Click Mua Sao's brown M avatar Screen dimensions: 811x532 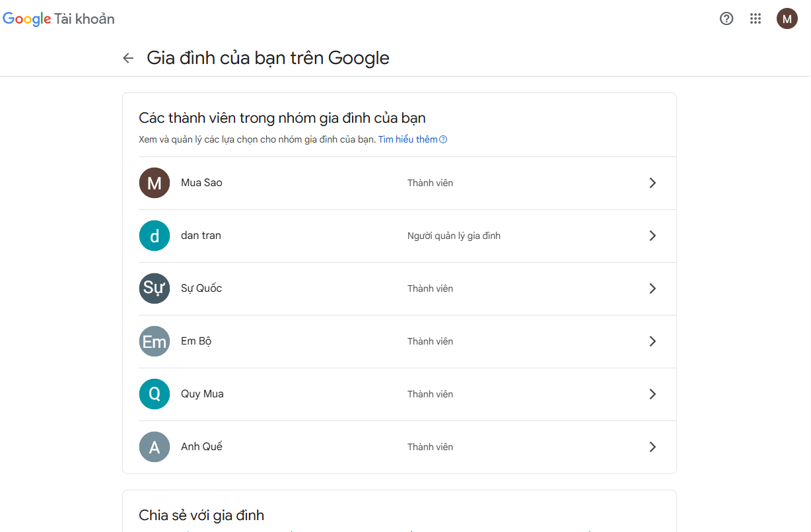pyautogui.click(x=155, y=183)
